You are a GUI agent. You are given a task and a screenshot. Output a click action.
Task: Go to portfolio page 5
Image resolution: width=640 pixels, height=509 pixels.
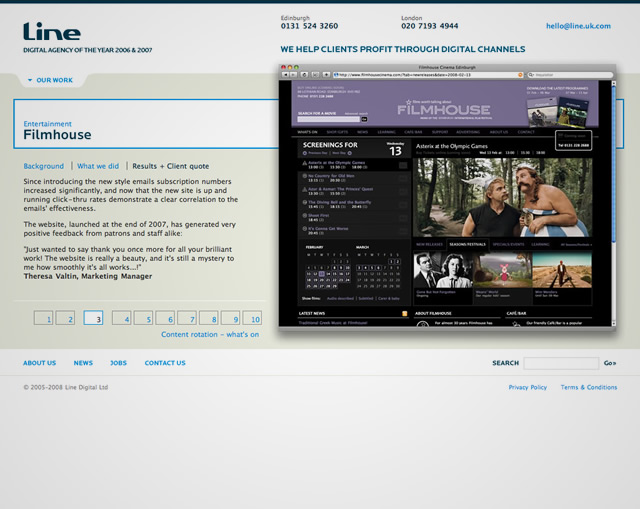point(143,318)
